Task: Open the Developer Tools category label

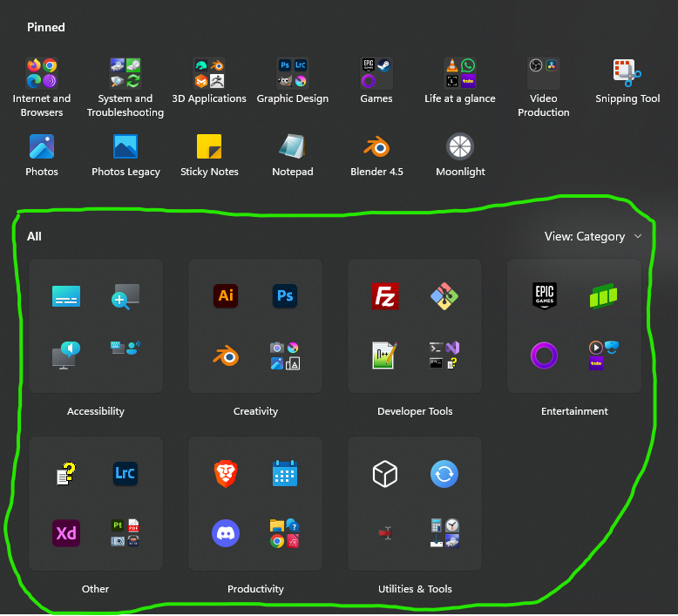Action: click(415, 411)
